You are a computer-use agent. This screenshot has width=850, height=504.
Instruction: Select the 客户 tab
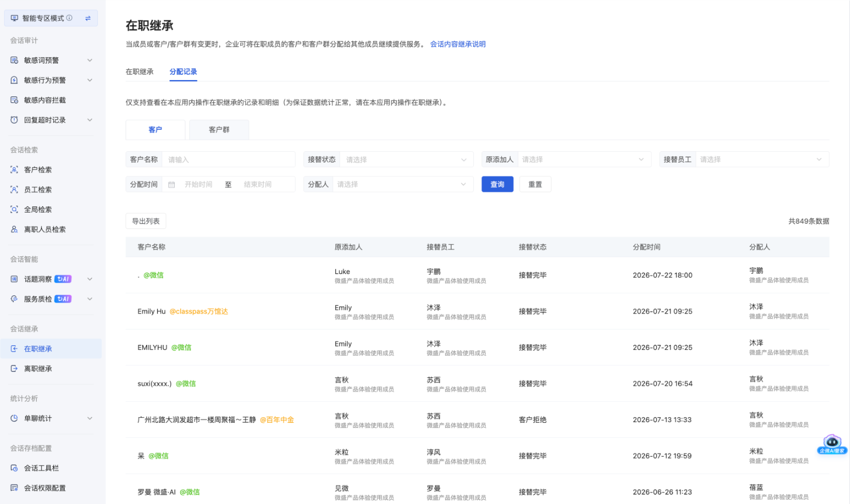point(155,129)
